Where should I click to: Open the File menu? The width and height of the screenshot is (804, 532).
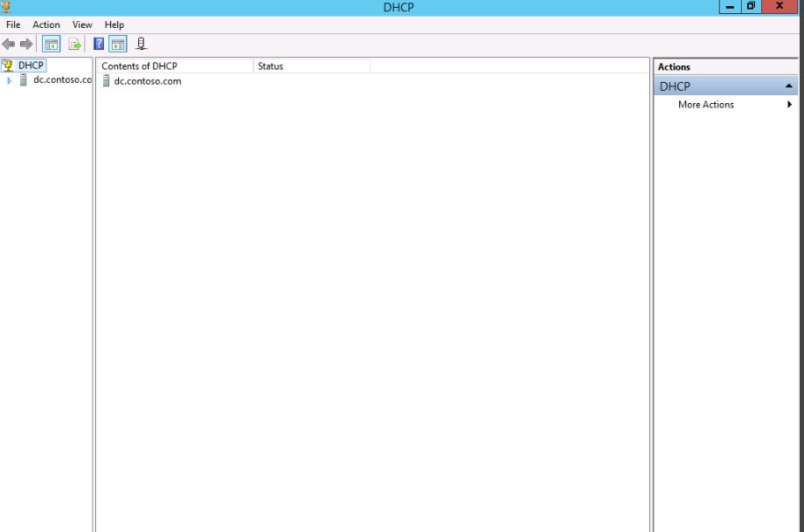(13, 24)
